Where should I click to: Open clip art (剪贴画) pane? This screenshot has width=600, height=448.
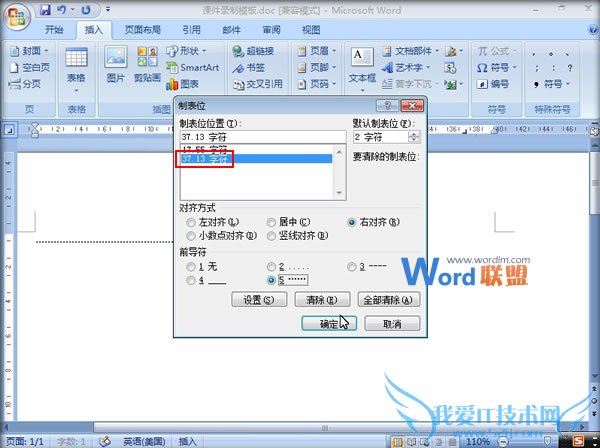click(147, 64)
